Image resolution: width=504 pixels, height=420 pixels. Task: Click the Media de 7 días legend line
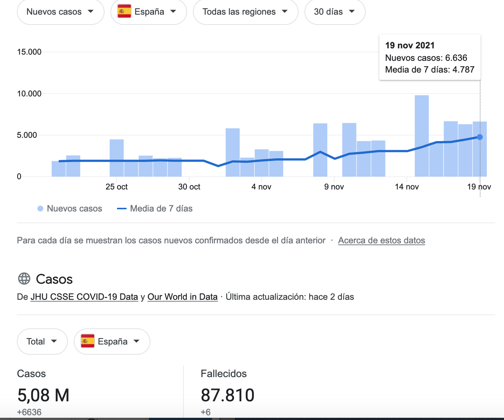tap(122, 209)
